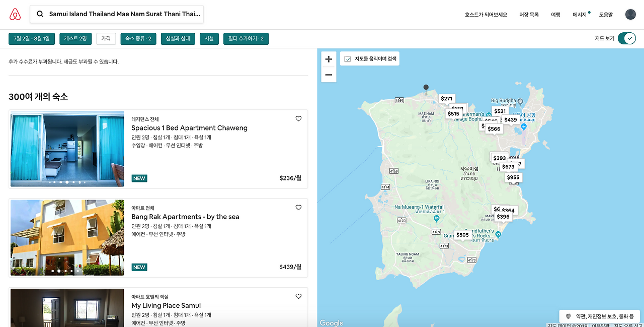Click the Airbnb logo icon
The height and width of the screenshot is (327, 644).
15,14
